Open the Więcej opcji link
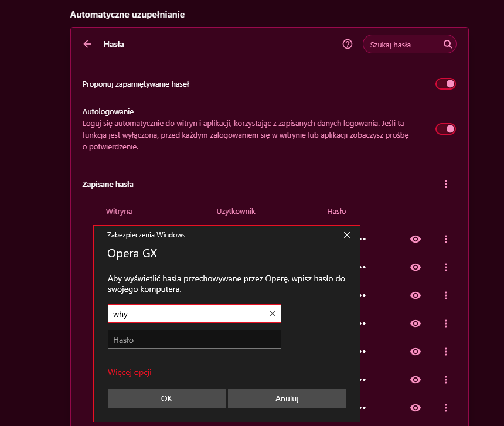Image resolution: width=504 pixels, height=426 pixels. 130,372
